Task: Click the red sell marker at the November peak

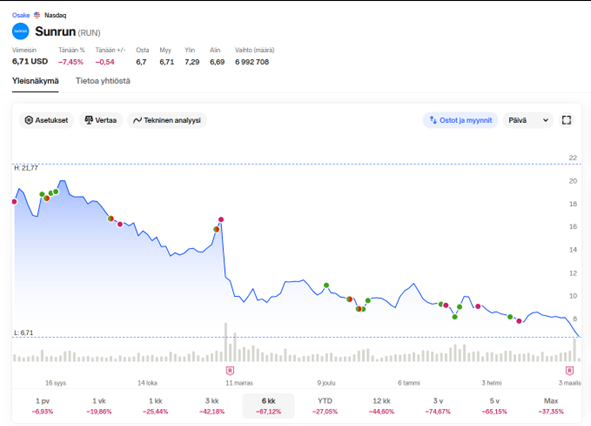Action: pyautogui.click(x=221, y=219)
